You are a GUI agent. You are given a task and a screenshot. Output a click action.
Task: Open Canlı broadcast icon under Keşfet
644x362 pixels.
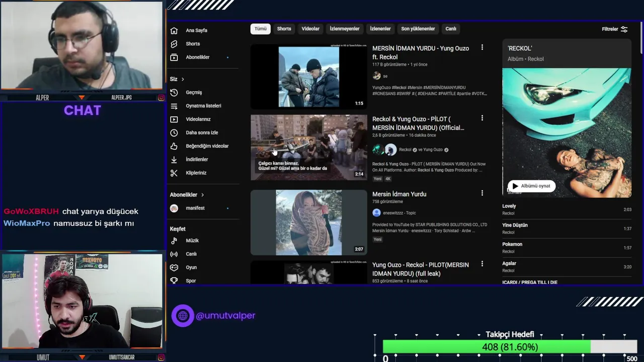[174, 254]
